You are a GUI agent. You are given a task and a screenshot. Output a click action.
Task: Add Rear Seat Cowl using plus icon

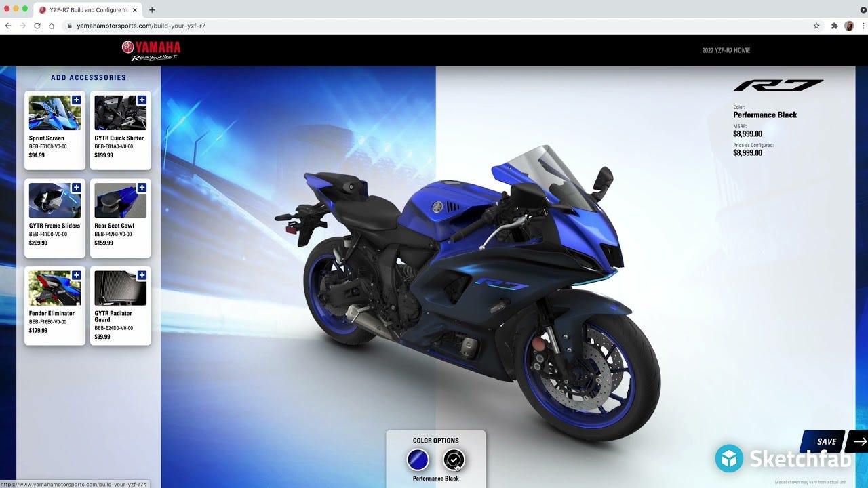(142, 188)
